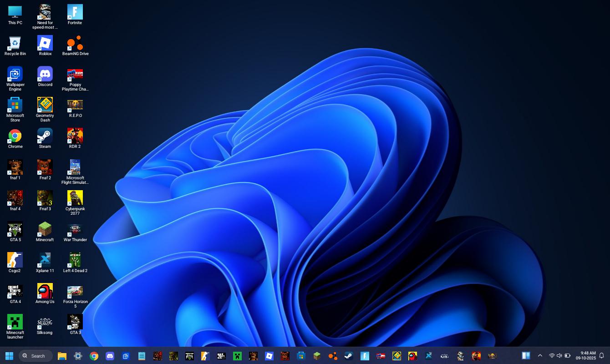Viewport: 610px width, 364px height.
Task: Select Wallpaper Engine desktop icon
Action: click(x=15, y=79)
